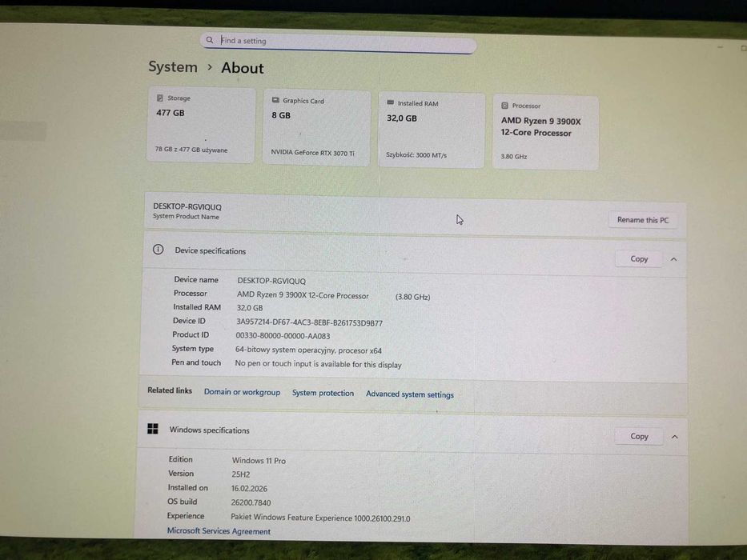Click the Processor icon
The image size is (747, 560).
504,106
